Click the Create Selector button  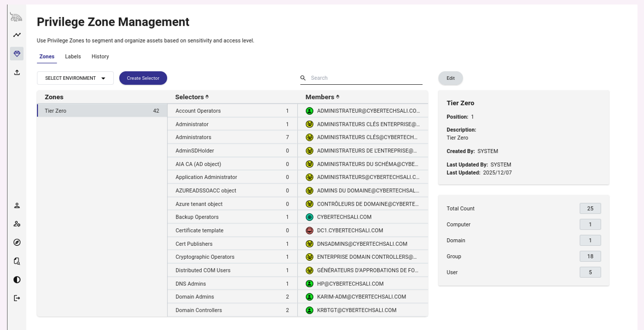(x=143, y=78)
